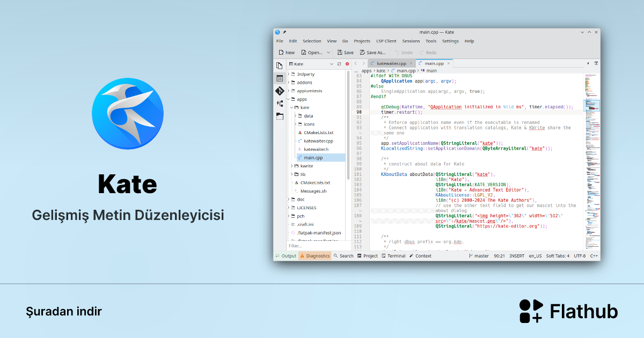Collapse the apps folder
Viewport: 644px width, 338px height.
coord(288,99)
